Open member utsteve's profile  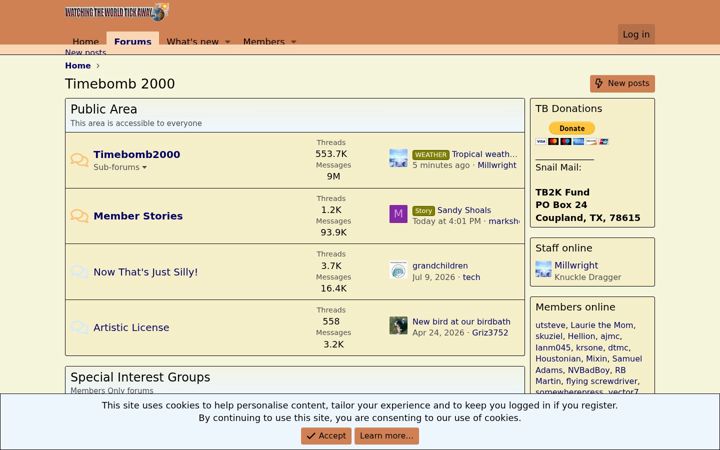click(x=550, y=325)
